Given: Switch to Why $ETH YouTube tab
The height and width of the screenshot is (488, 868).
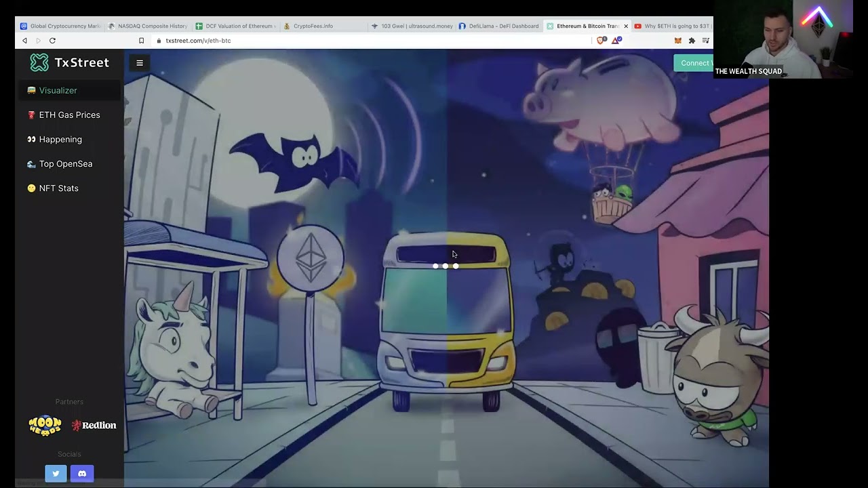Looking at the screenshot, I should 673,26.
